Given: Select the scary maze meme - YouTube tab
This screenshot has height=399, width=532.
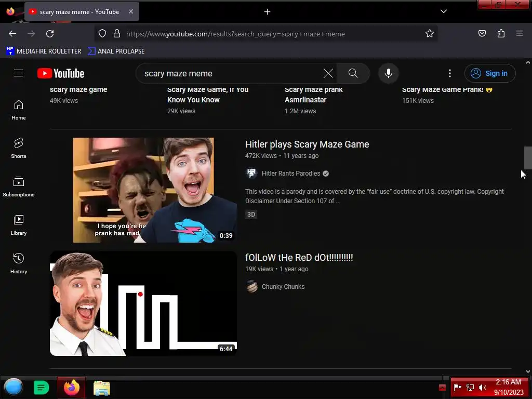Looking at the screenshot, I should pyautogui.click(x=82, y=12).
